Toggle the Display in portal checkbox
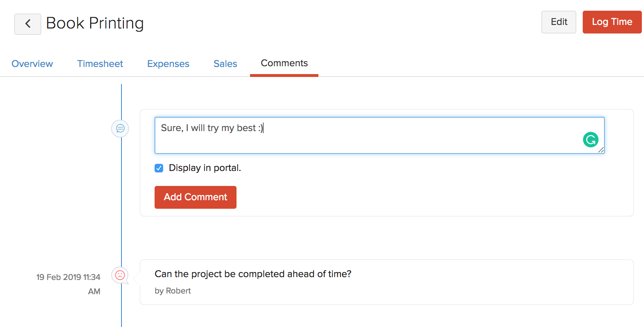644x327 pixels. point(159,168)
